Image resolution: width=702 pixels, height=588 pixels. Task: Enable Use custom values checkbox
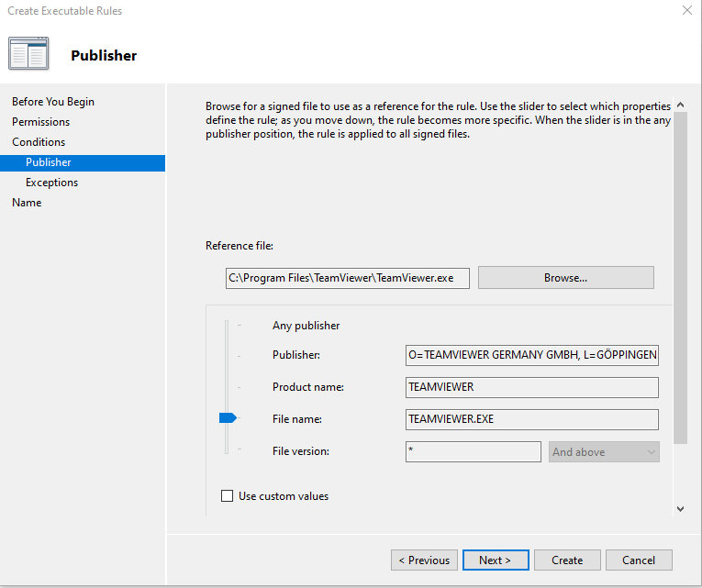point(227,496)
